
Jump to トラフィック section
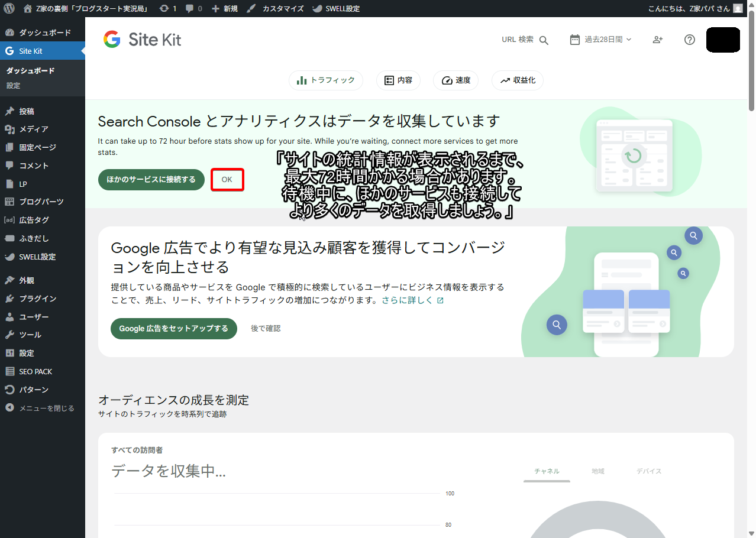pyautogui.click(x=326, y=80)
